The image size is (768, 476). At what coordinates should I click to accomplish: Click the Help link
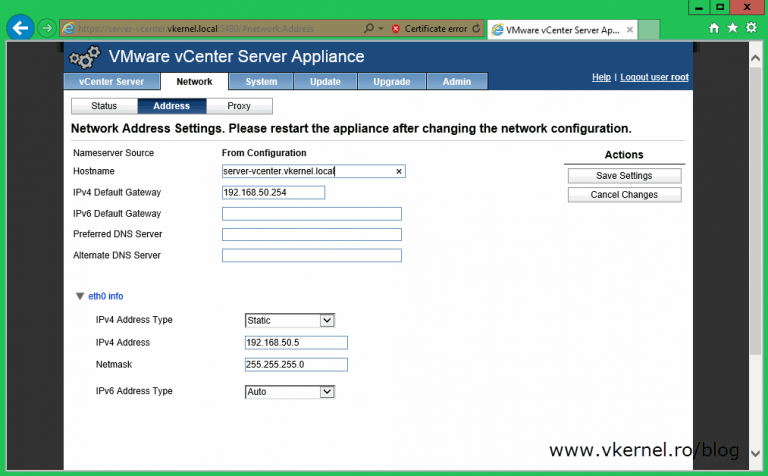click(x=601, y=77)
